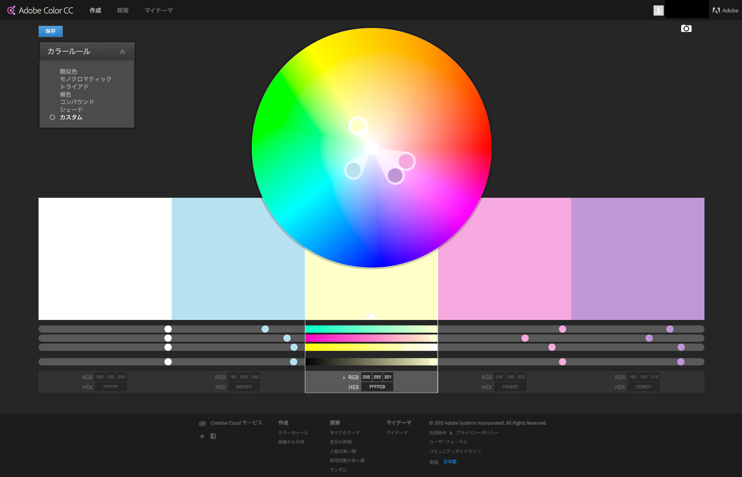The image size is (742, 477).
Task: Select the yellow handle on the color wheel
Action: 358,126
